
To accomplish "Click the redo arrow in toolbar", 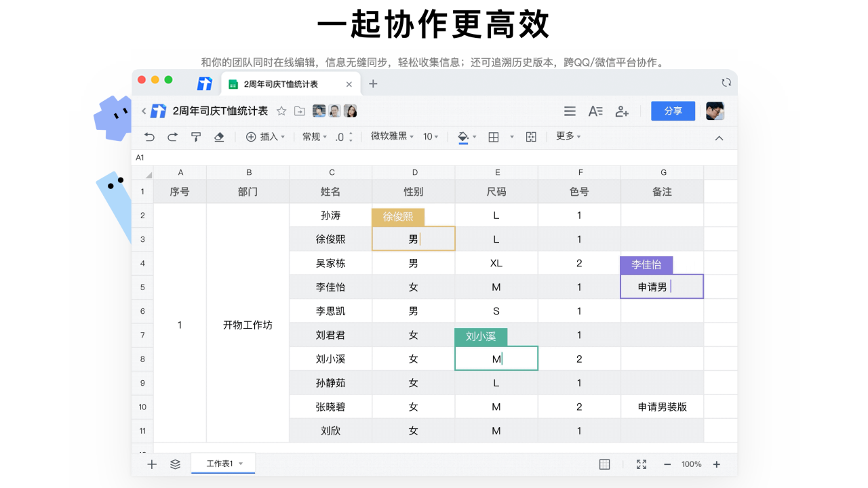I will point(172,137).
